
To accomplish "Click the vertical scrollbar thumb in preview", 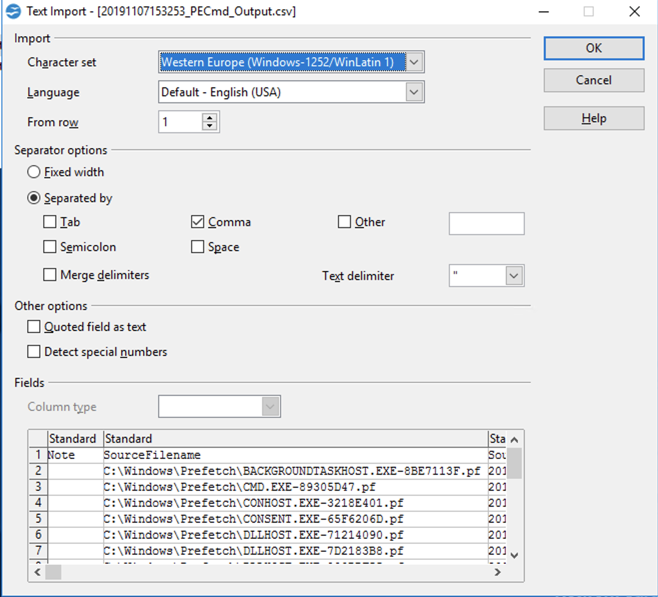I will tap(514, 463).
